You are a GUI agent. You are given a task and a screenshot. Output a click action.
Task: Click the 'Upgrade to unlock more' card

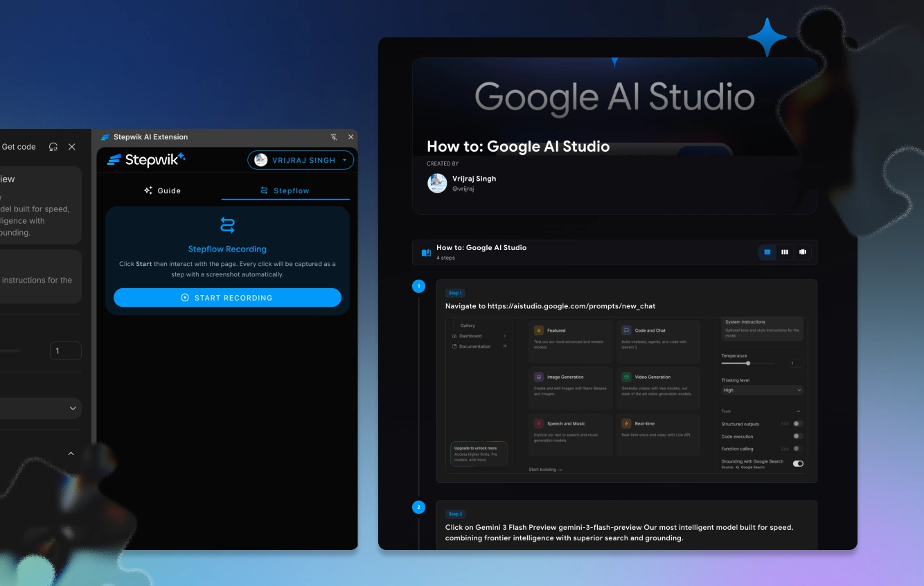coord(479,454)
